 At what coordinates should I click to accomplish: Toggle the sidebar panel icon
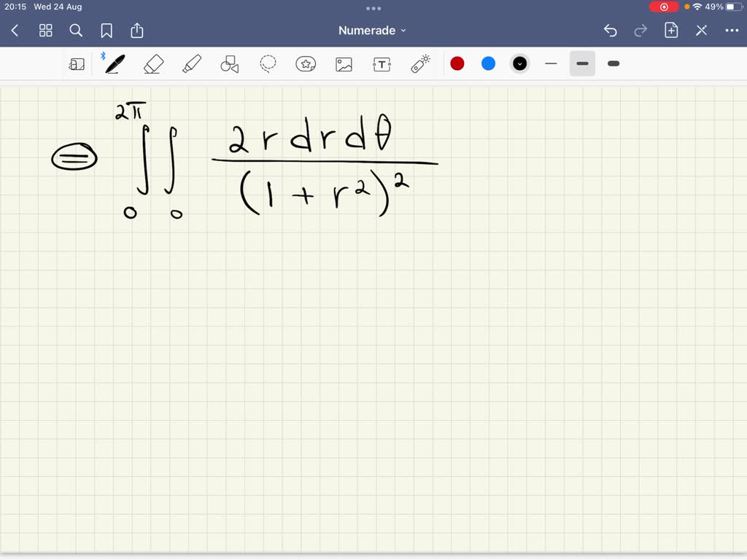tap(77, 63)
